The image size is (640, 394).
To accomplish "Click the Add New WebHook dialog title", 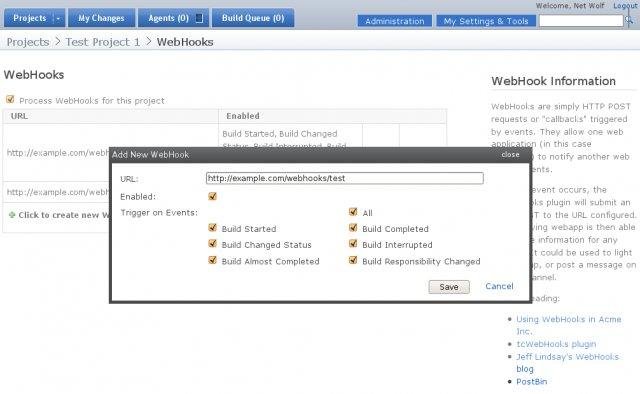I will point(151,155).
